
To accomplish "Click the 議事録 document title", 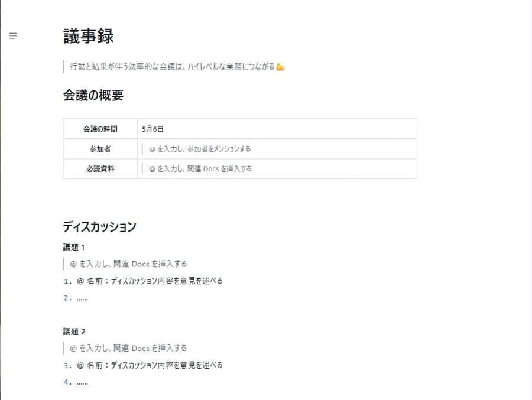I will pos(89,36).
